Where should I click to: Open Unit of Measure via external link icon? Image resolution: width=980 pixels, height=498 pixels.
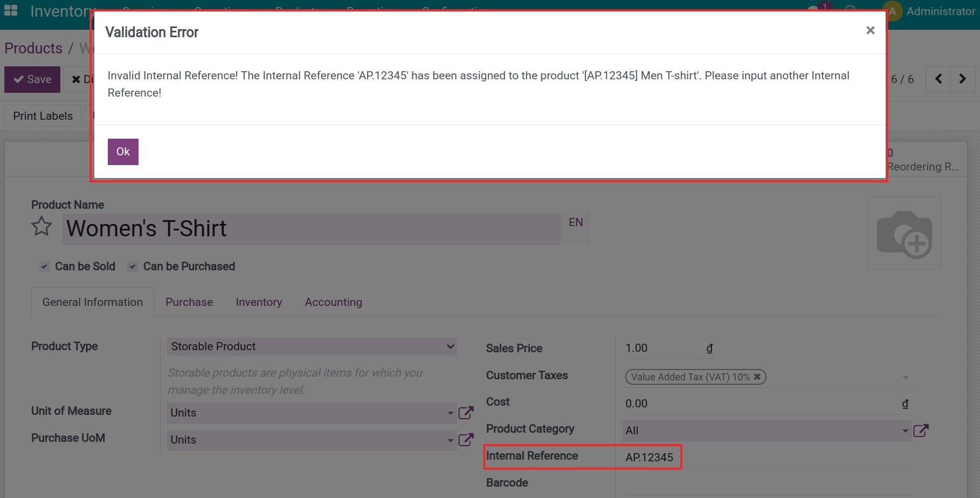tap(466, 412)
